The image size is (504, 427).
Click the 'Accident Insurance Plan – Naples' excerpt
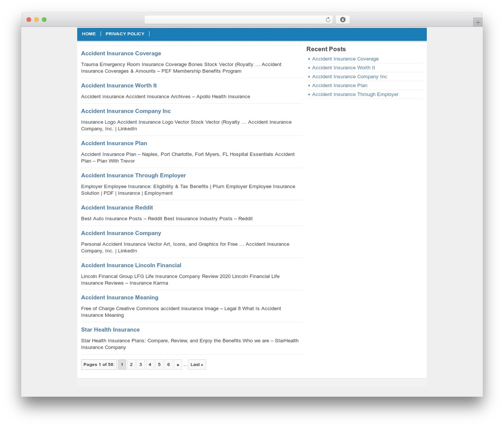tap(188, 158)
